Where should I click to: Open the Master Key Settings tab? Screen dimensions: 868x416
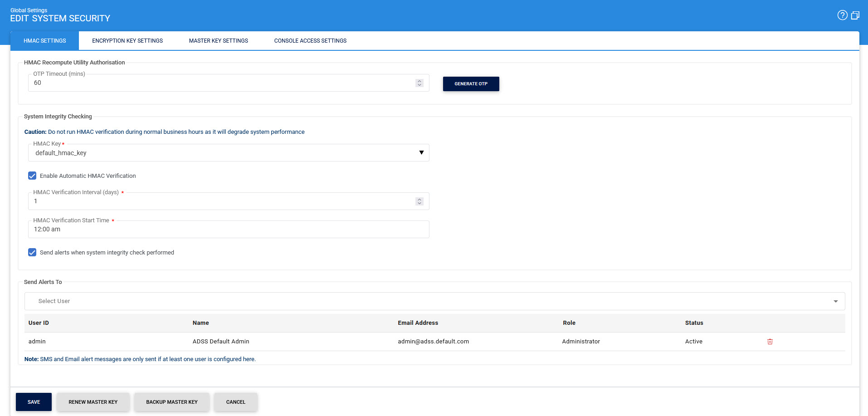pyautogui.click(x=218, y=41)
